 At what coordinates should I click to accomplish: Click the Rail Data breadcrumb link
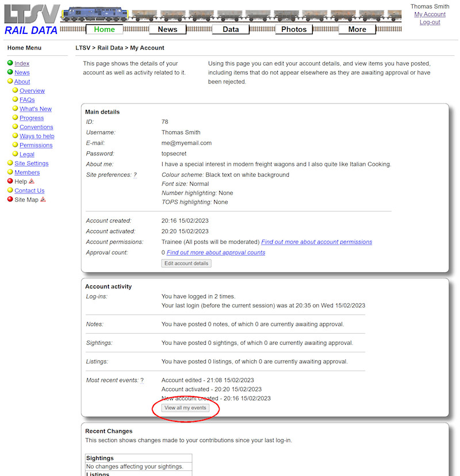pos(109,47)
